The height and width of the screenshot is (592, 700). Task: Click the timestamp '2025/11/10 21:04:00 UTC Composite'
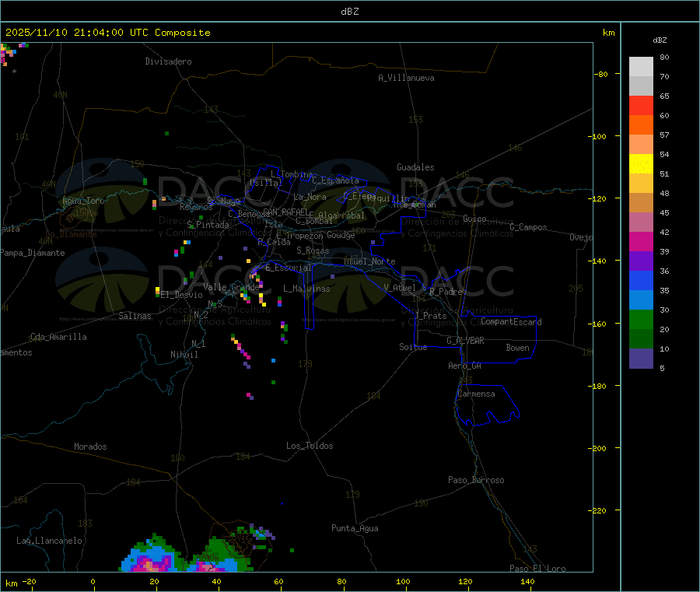[x=107, y=33]
